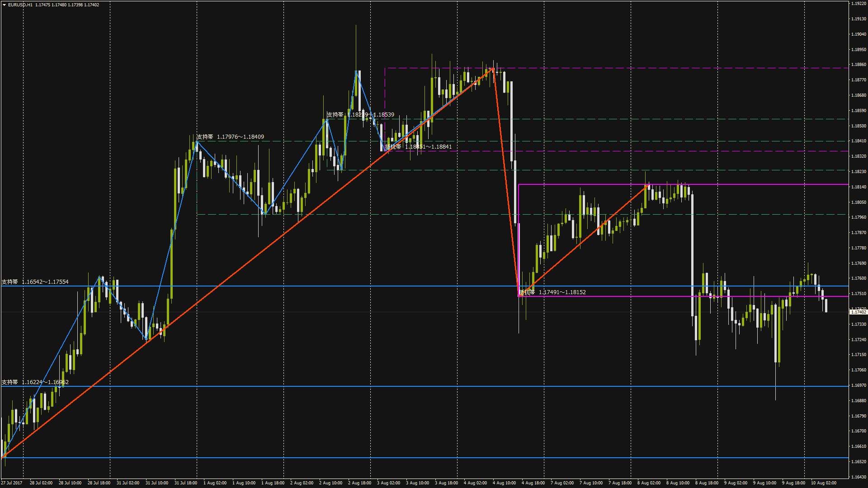Select the label 支持帯 1.16542~1.17554
The image size is (868, 488).
(35, 282)
